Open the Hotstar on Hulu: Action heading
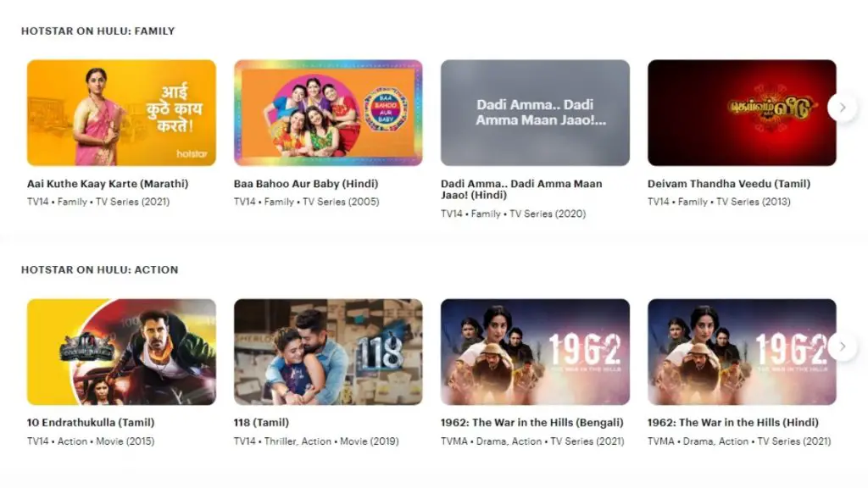The image size is (868, 488). coord(100,270)
